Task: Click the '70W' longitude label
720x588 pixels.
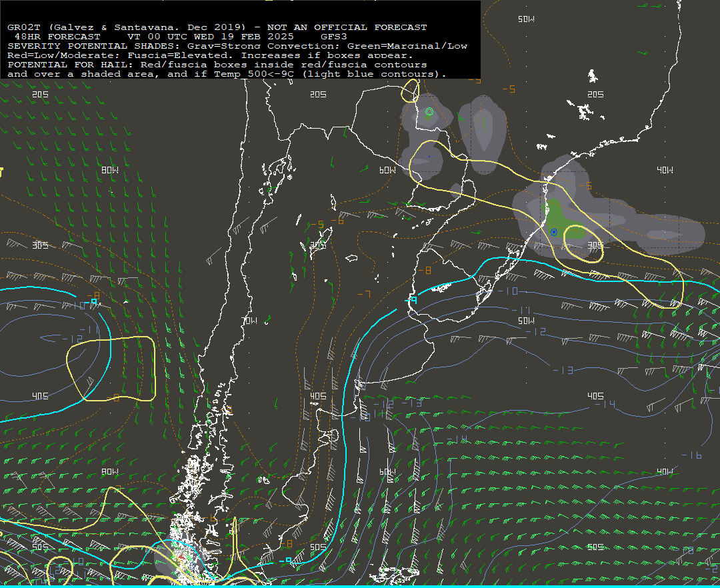Action: [x=250, y=321]
